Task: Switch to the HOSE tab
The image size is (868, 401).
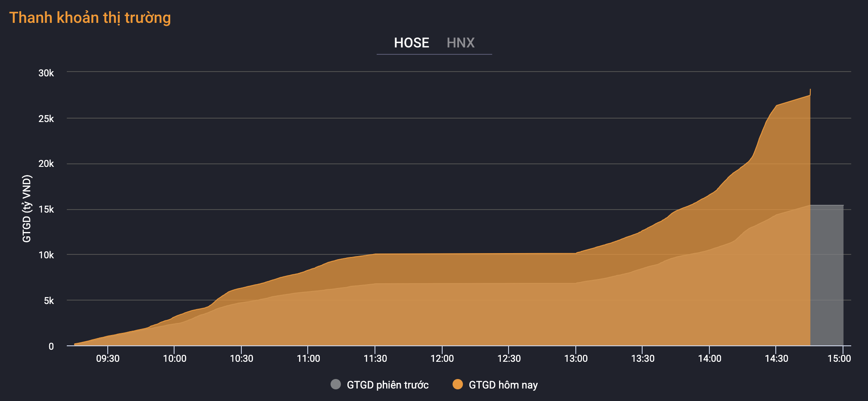Action: (x=411, y=43)
